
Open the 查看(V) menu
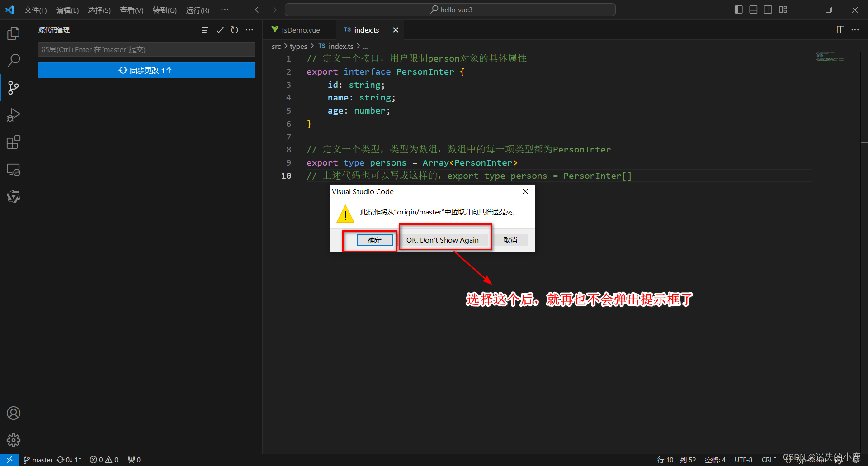pyautogui.click(x=132, y=10)
